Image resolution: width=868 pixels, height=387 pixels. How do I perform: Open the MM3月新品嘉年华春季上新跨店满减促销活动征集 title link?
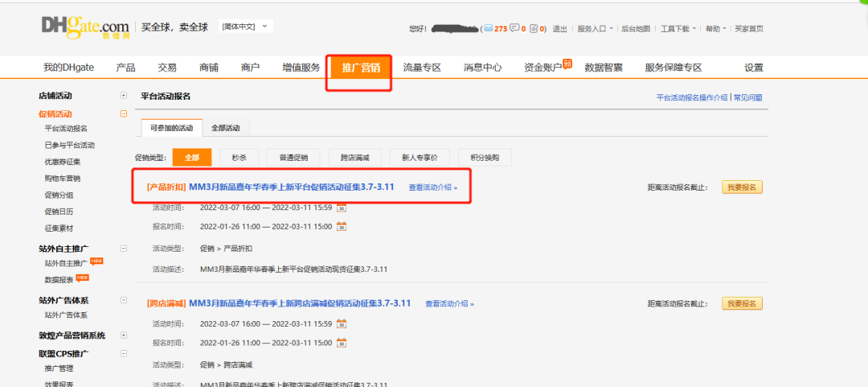click(300, 303)
